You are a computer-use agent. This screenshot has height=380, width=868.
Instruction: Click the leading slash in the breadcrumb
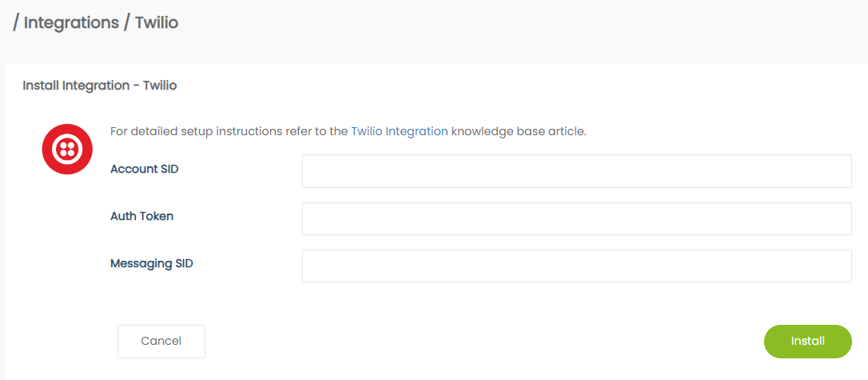[16, 22]
